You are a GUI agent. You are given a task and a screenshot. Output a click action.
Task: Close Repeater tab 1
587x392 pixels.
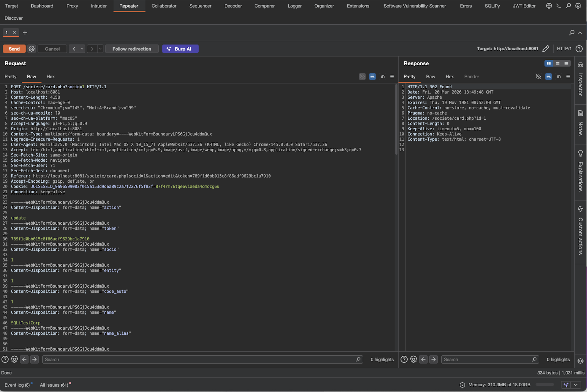click(14, 32)
